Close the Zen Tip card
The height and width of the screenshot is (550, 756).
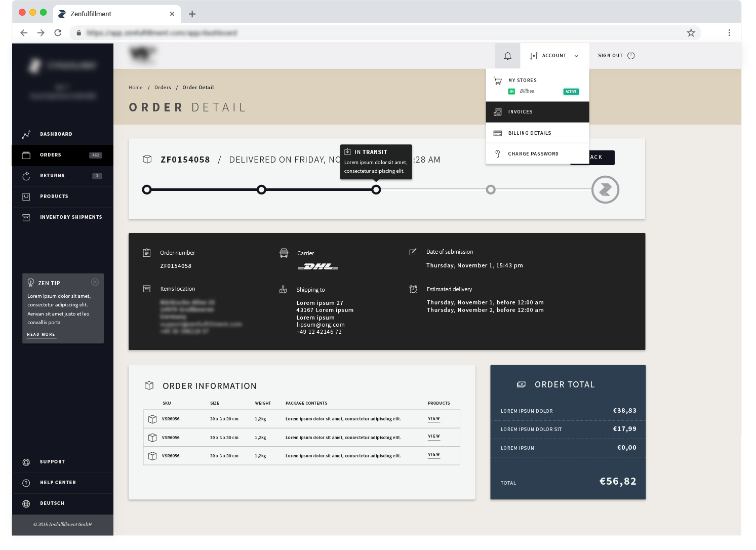pos(95,283)
